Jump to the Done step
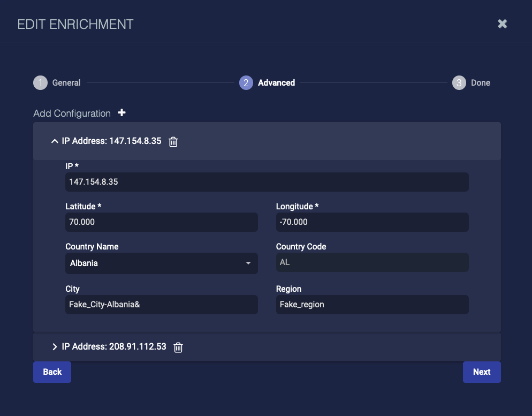This screenshot has width=532, height=416. click(x=481, y=83)
